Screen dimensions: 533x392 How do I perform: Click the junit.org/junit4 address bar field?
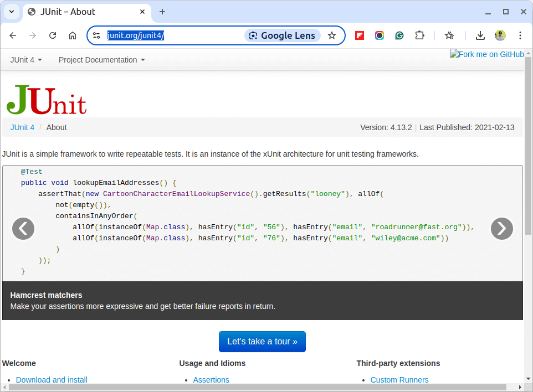(x=174, y=35)
